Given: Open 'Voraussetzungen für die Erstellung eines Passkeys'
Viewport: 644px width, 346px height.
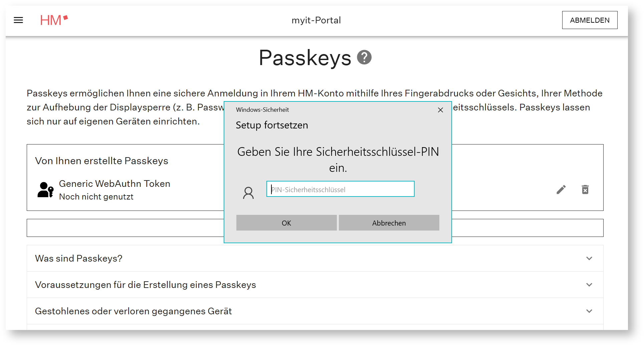Looking at the screenshot, I should [x=145, y=285].
